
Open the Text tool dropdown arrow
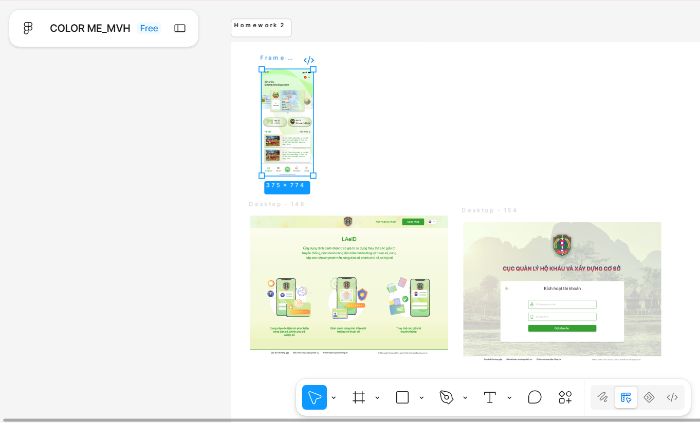tap(509, 398)
